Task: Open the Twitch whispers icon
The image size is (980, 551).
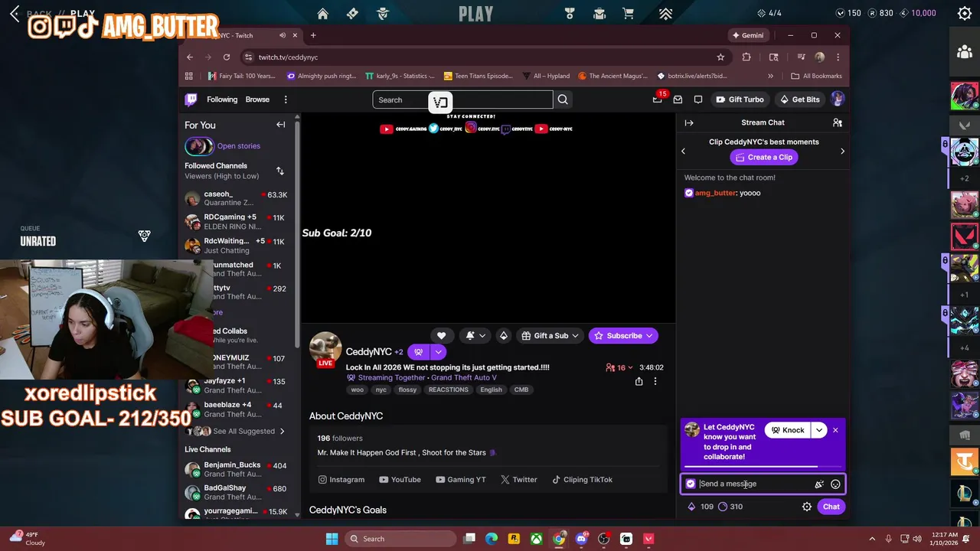Action: 697,99
